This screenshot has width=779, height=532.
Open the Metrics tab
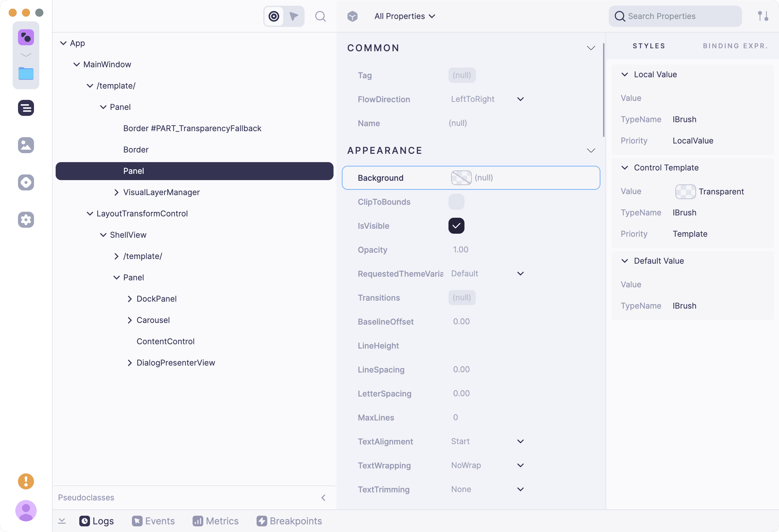216,521
